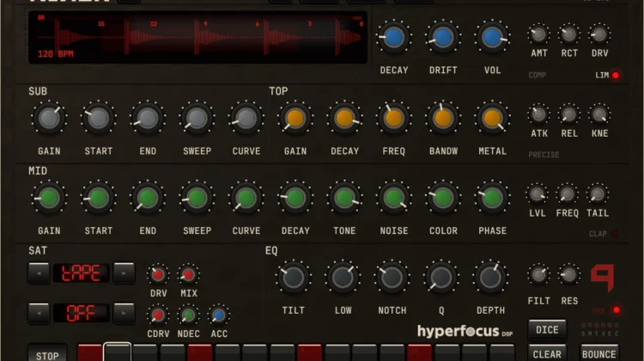Click the red waveform display
The image size is (644, 361).
pos(198,38)
